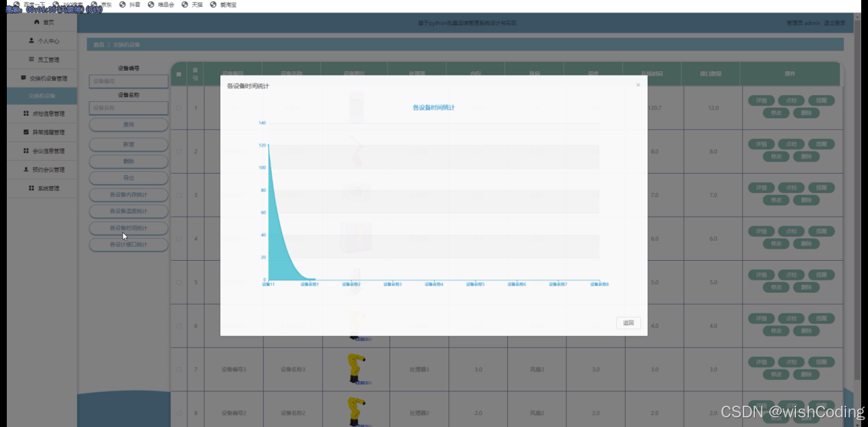The width and height of the screenshot is (868, 427).
Task: Click the 删除 button in the left panel
Action: point(129,161)
